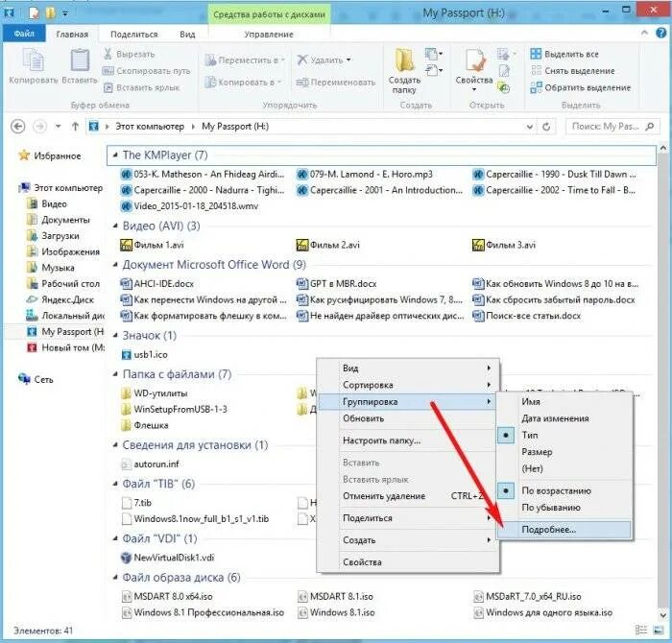Open the Сортировка submenu in context menu

coord(408,385)
